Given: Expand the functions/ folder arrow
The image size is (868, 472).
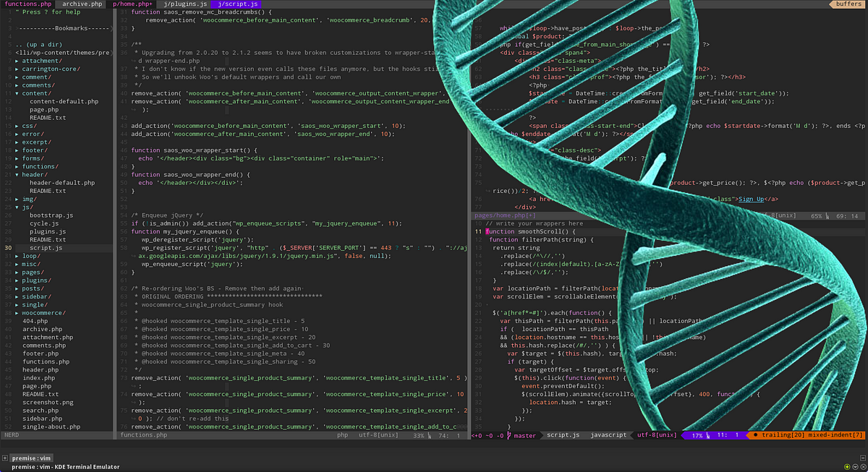Looking at the screenshot, I should [x=17, y=166].
